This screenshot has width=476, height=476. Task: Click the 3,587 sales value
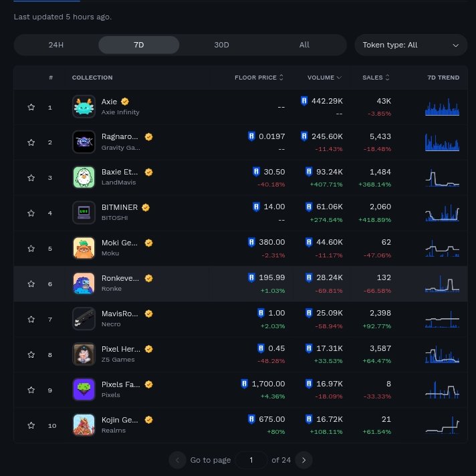click(380, 348)
